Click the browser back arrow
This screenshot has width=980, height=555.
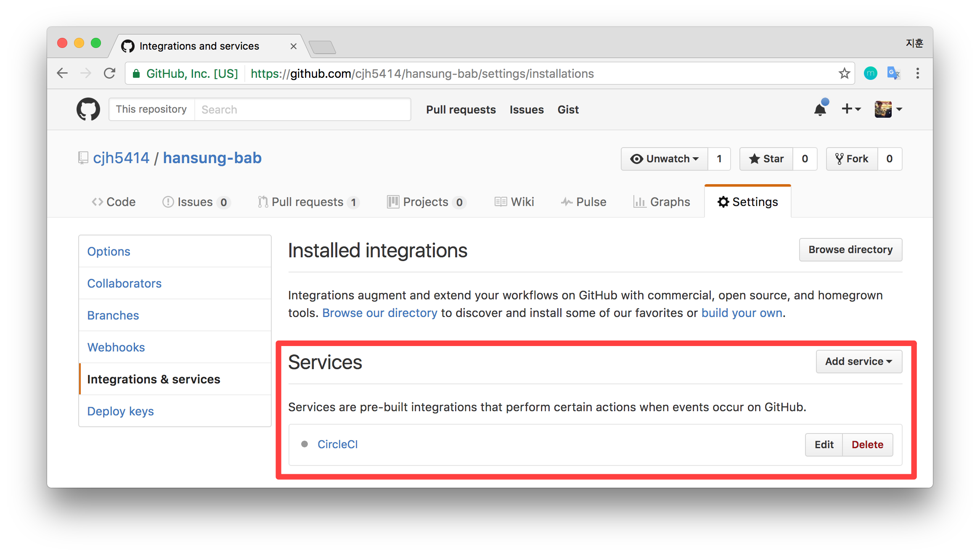62,73
